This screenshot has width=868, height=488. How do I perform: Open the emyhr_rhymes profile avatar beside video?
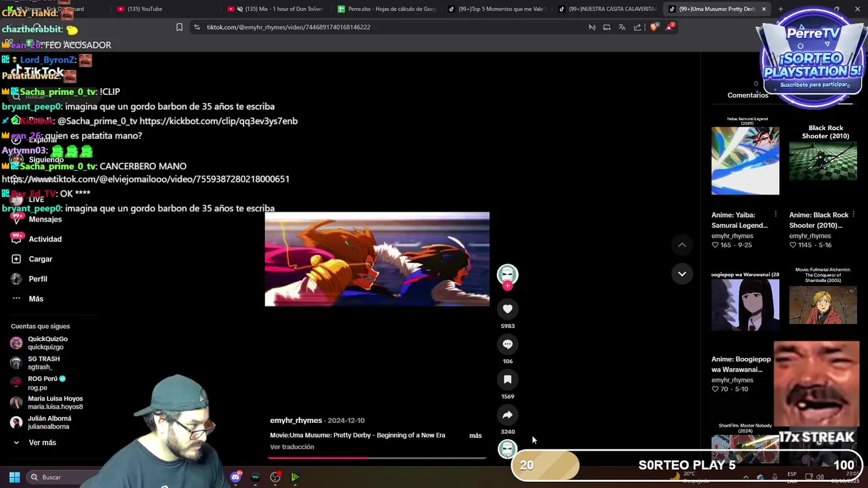point(507,274)
